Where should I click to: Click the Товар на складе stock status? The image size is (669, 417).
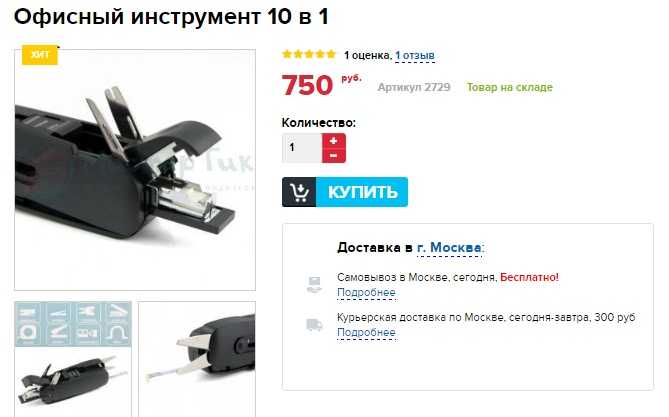click(509, 87)
